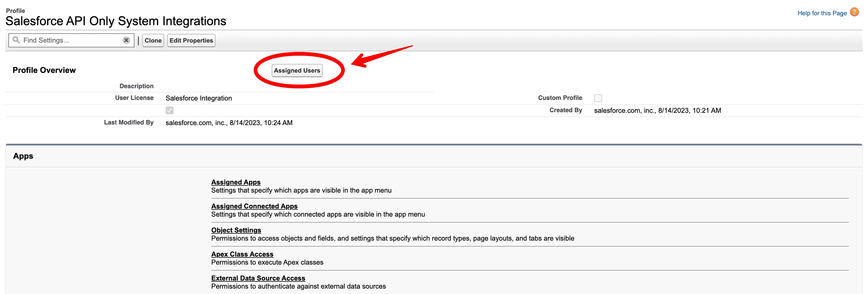The image size is (868, 294).
Task: Click the orange help question mark icon
Action: 854,12
